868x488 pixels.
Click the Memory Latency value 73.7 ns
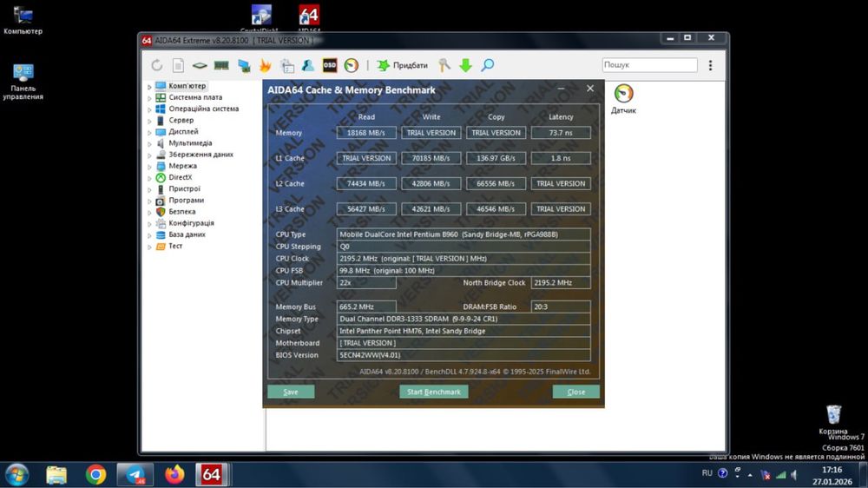coord(561,133)
